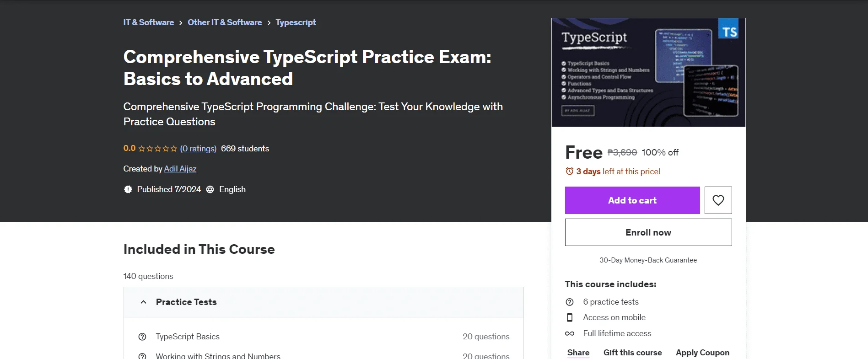This screenshot has height=359, width=868.
Task: Share this course
Action: (x=578, y=353)
